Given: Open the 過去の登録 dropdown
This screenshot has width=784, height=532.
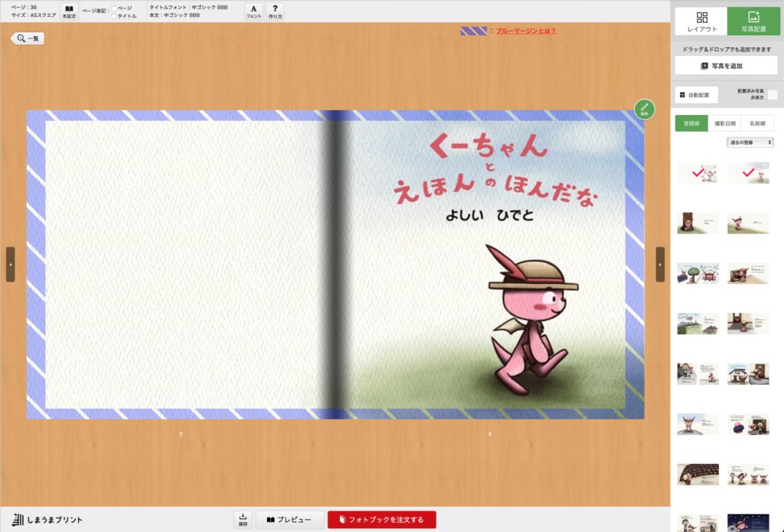Looking at the screenshot, I should (750, 142).
